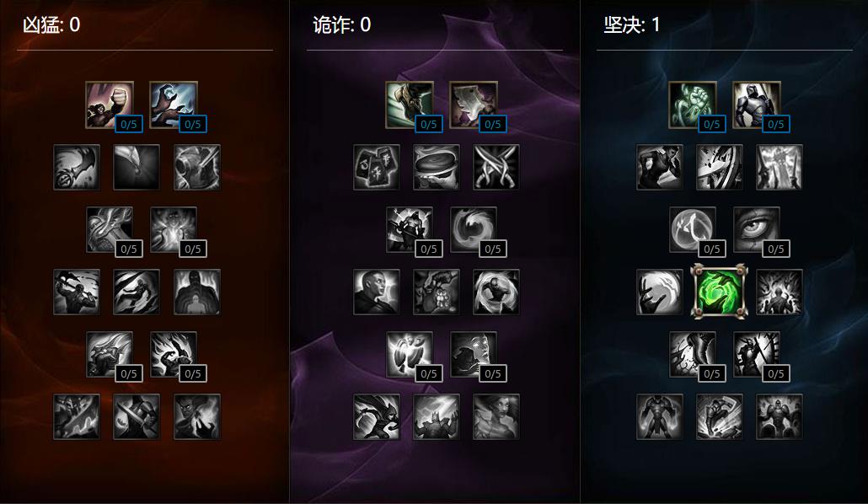Pick the rune cards mastery in 诡诈 tree
The height and width of the screenshot is (504, 868).
point(377,167)
